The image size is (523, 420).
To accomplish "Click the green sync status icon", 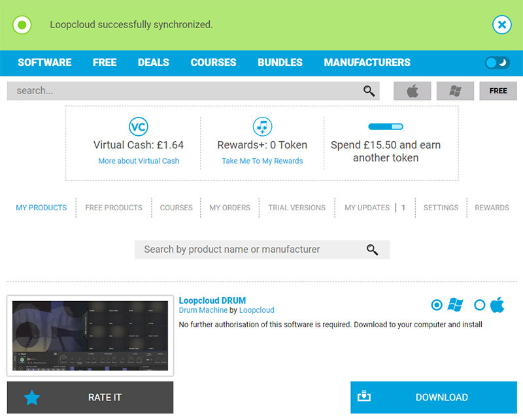I will pyautogui.click(x=22, y=25).
